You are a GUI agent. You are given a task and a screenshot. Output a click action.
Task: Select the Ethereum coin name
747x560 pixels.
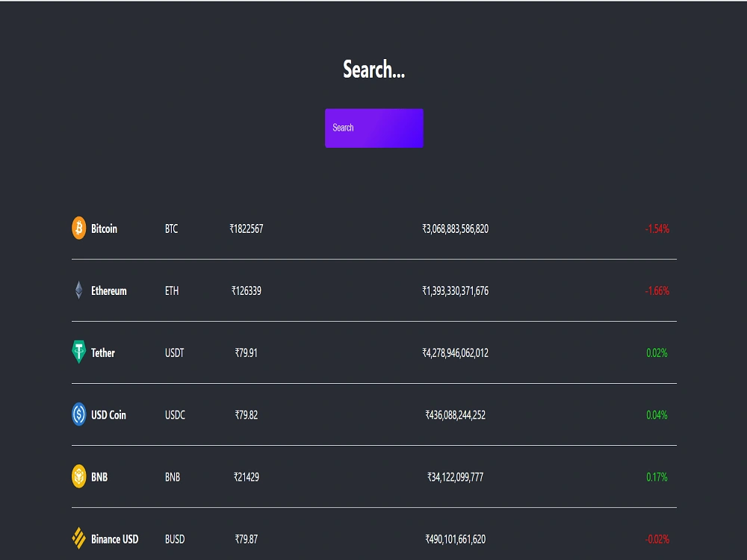click(x=108, y=291)
